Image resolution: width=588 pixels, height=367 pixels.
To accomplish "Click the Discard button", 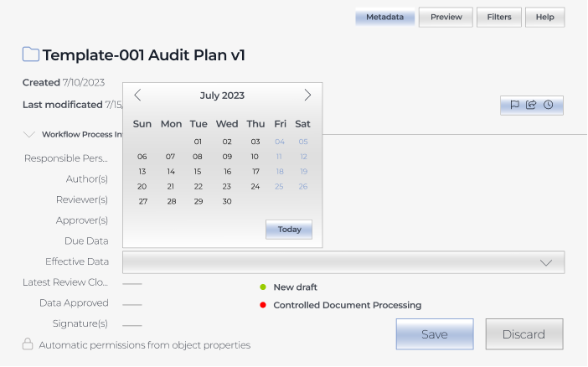I will pyautogui.click(x=524, y=334).
